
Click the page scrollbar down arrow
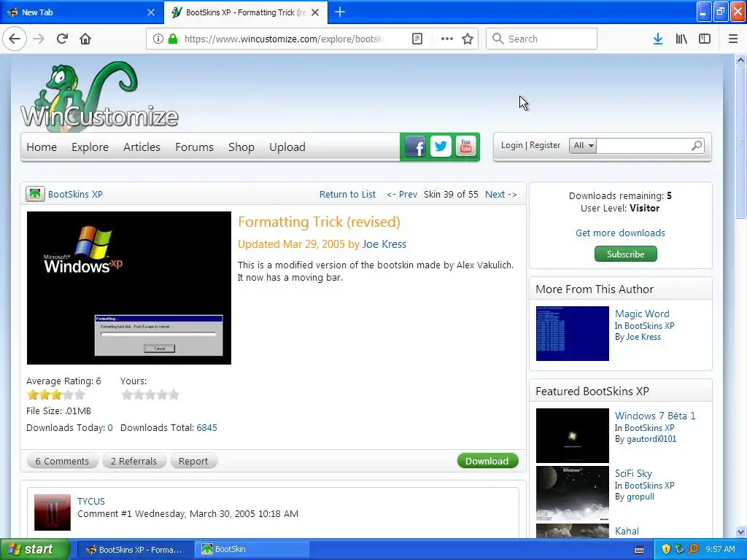coord(740,532)
